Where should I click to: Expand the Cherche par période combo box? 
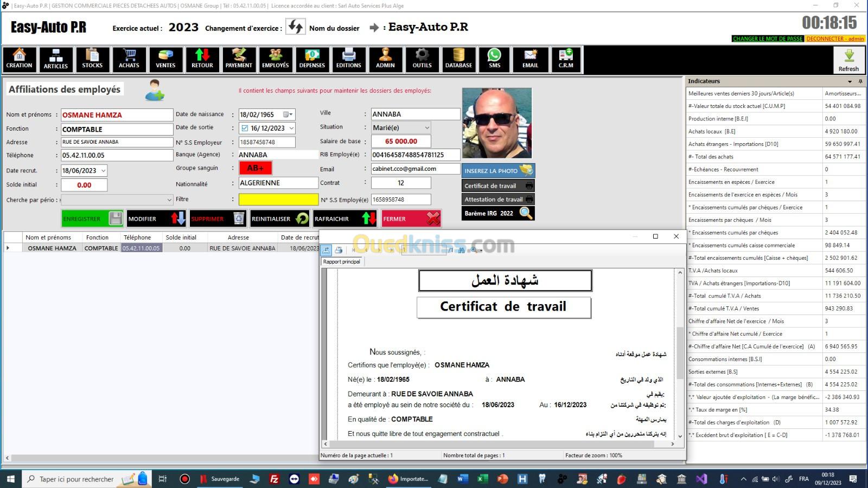click(x=169, y=200)
